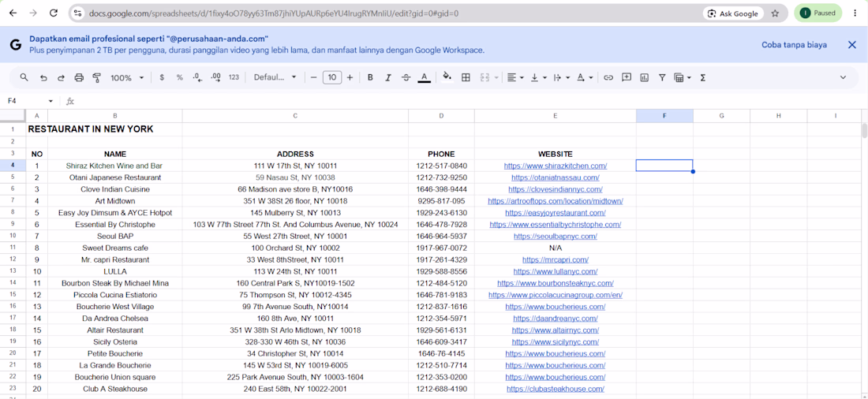Click the vertical scrollbar thumb
The image size is (868, 399).
(x=864, y=130)
